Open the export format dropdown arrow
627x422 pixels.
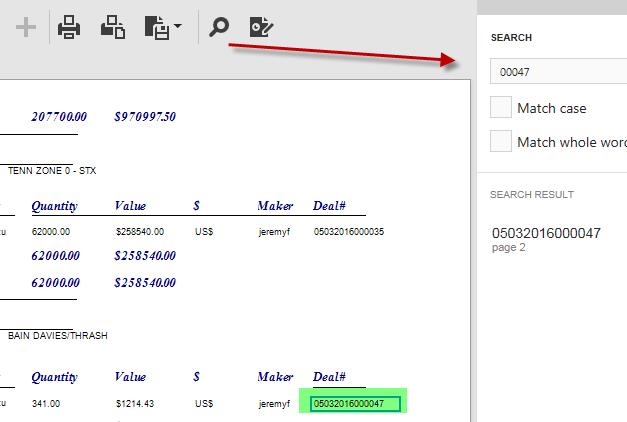point(177,27)
